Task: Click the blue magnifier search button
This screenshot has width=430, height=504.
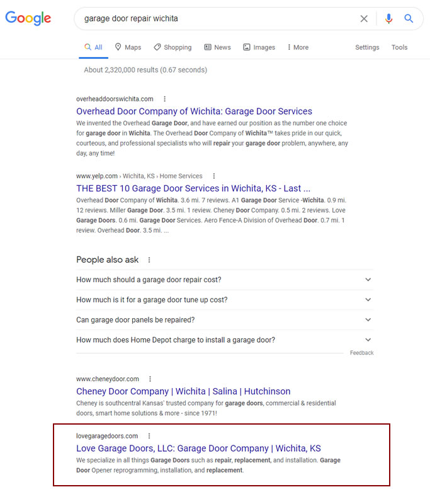Action: coord(409,18)
